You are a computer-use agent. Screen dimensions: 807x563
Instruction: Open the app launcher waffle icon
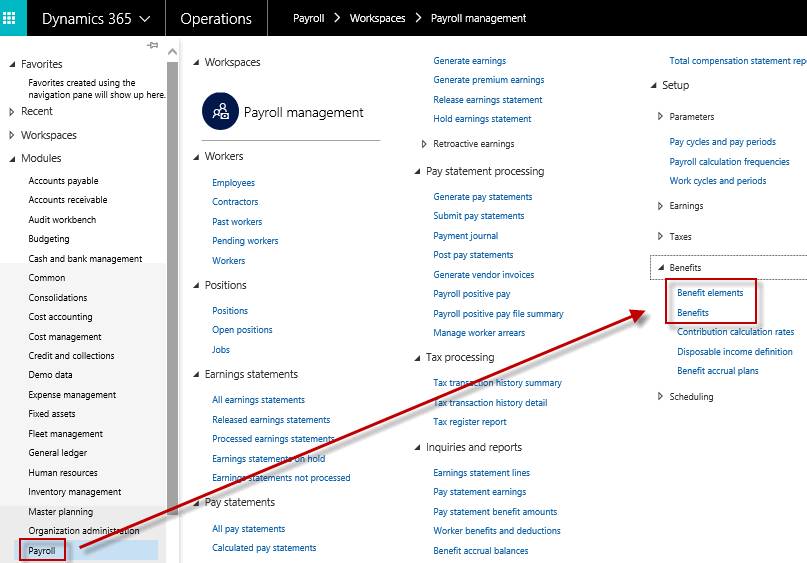tap(9, 18)
